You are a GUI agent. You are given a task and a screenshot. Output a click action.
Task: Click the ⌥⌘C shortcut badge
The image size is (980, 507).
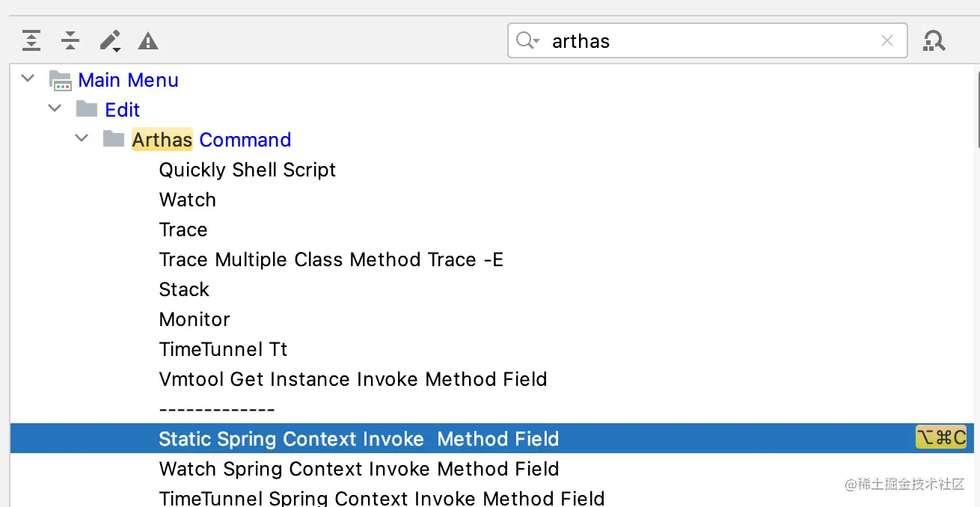pyautogui.click(x=941, y=437)
